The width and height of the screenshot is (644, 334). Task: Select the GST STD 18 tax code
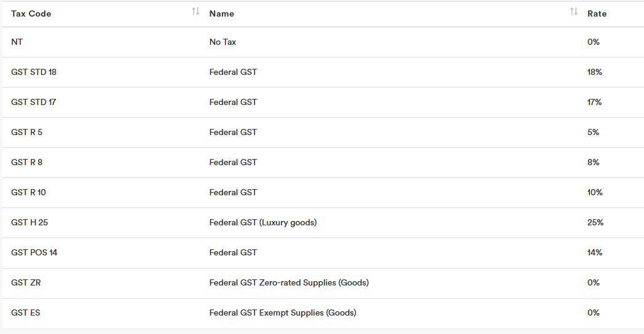click(34, 72)
